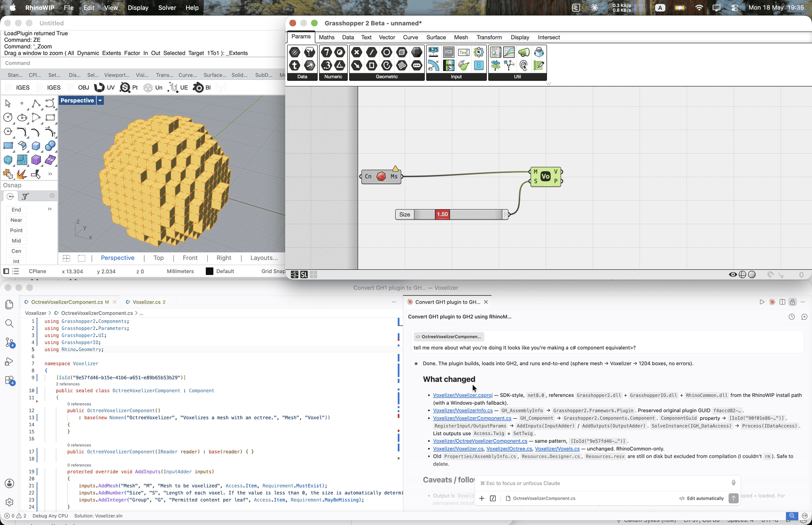Switch to Grasshopper Mesh tab
The image size is (812, 525).
click(x=461, y=37)
